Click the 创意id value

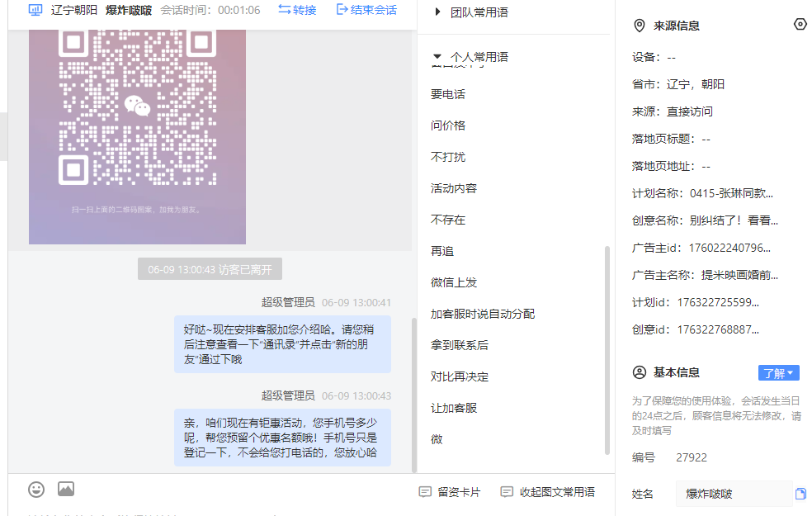click(x=718, y=329)
